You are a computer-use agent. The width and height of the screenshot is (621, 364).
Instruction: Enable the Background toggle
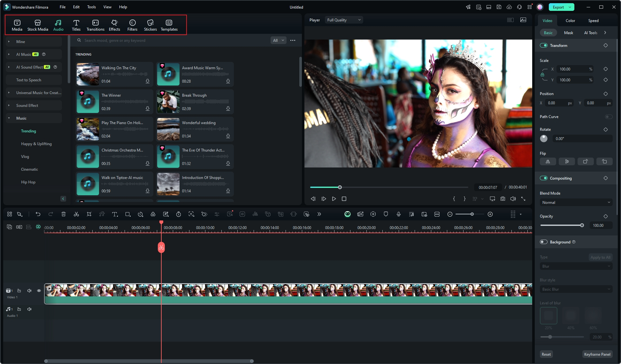click(x=544, y=242)
